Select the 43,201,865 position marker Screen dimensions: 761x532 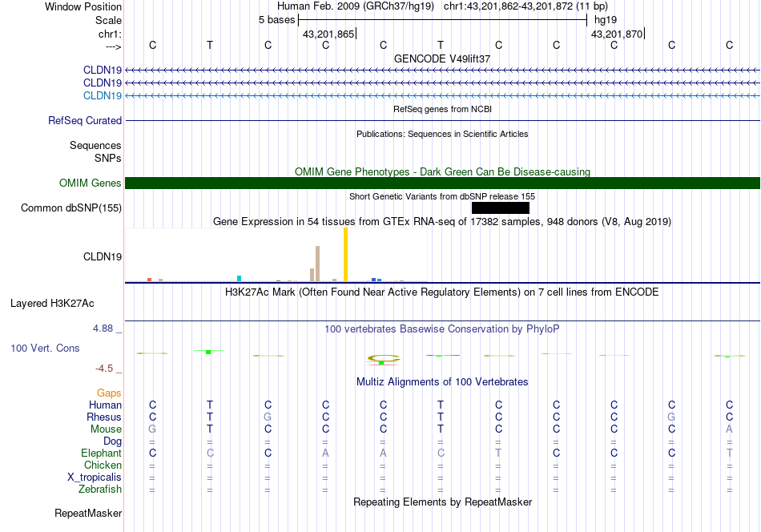click(x=328, y=34)
